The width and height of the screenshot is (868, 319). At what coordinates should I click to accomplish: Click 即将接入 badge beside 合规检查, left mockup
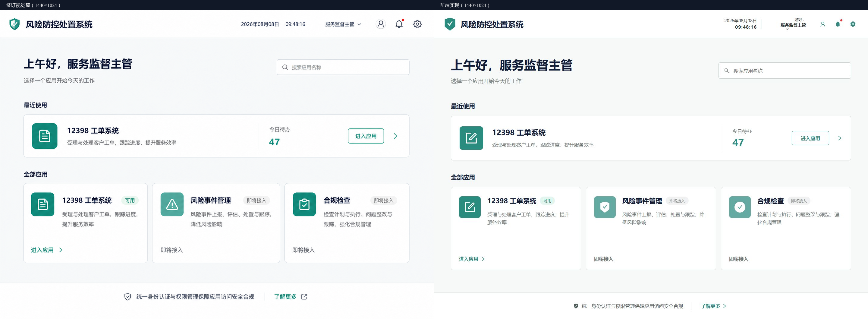[x=383, y=200]
